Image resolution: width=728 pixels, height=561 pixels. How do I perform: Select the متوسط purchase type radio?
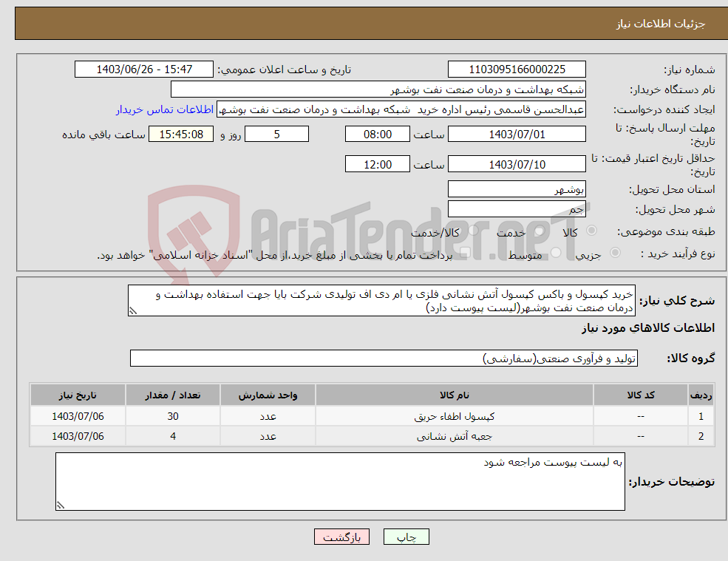pos(556,253)
